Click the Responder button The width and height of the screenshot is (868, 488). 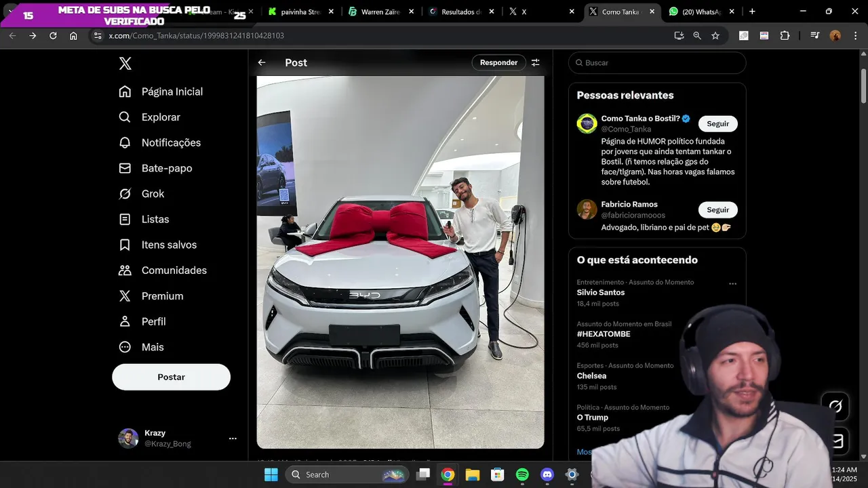pos(498,62)
